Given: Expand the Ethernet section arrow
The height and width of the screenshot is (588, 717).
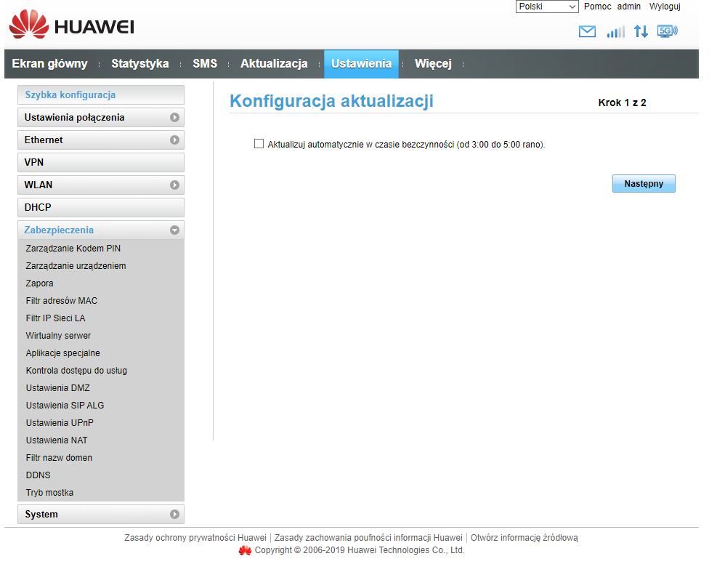Looking at the screenshot, I should (174, 140).
